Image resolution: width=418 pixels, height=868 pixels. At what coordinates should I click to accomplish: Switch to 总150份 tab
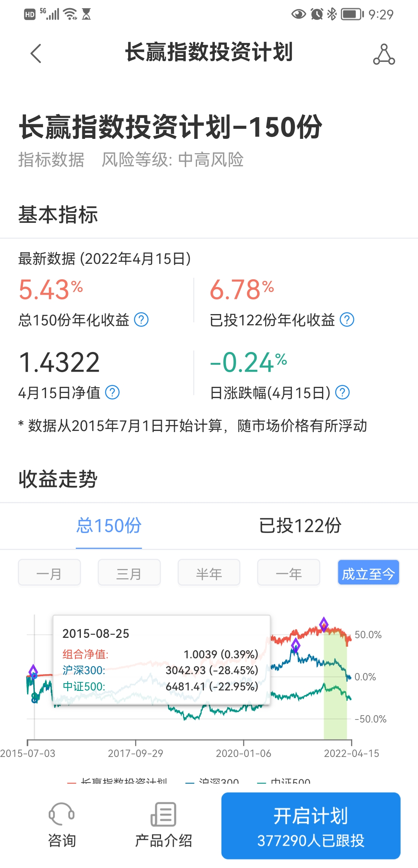109,526
